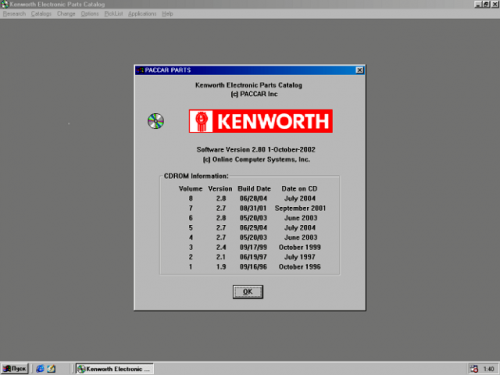Open the Help menu

click(x=167, y=14)
